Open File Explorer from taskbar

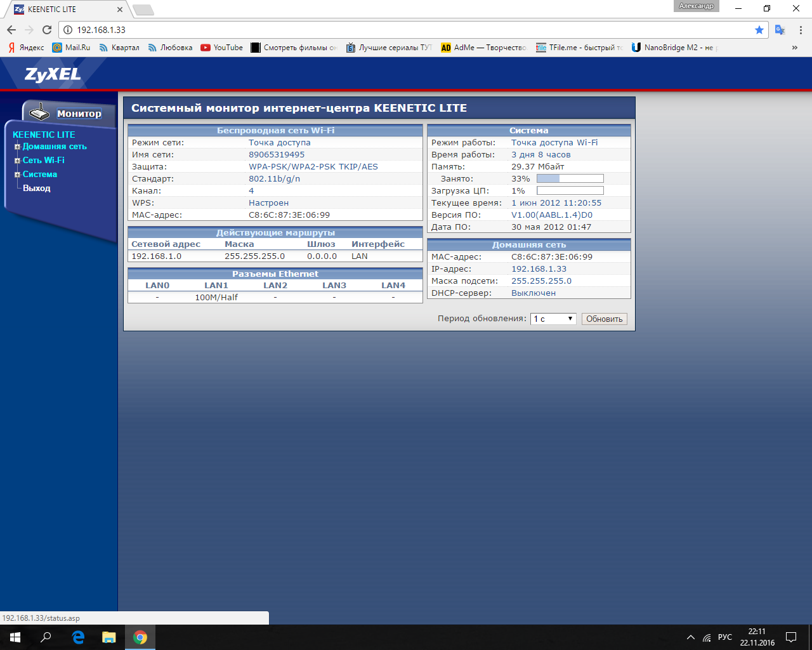(109, 637)
